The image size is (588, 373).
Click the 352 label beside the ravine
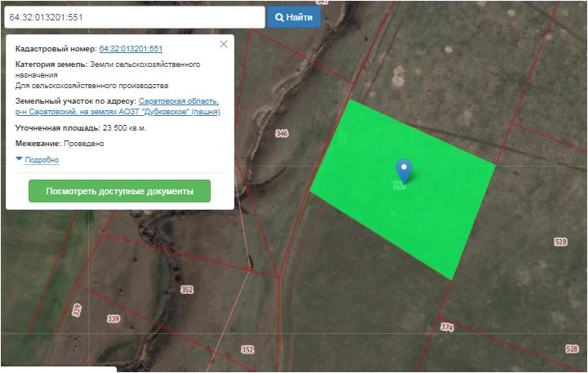click(x=187, y=290)
